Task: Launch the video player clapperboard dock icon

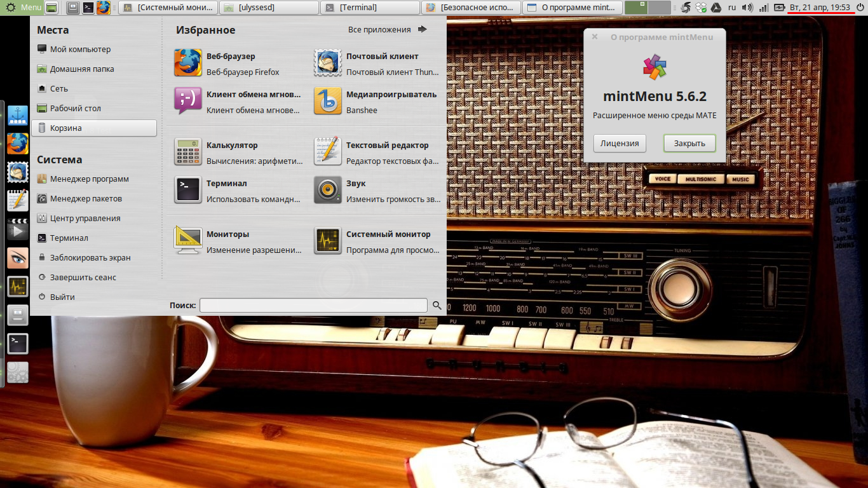Action: coord(18,229)
